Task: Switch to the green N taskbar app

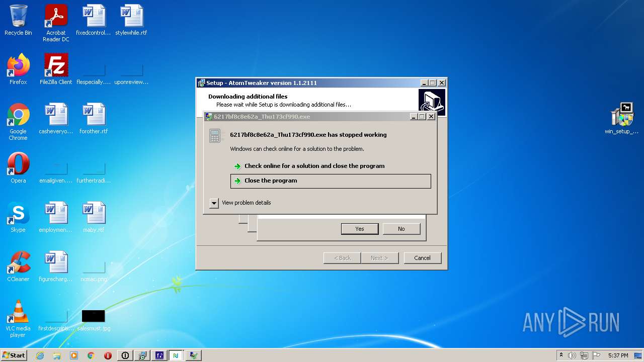Action: tap(176, 355)
